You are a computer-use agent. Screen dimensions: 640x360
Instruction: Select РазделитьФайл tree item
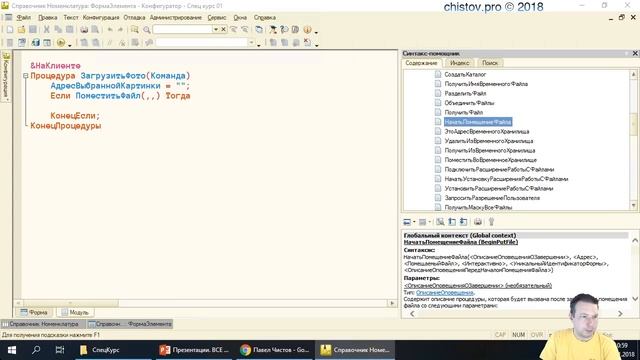(465, 93)
